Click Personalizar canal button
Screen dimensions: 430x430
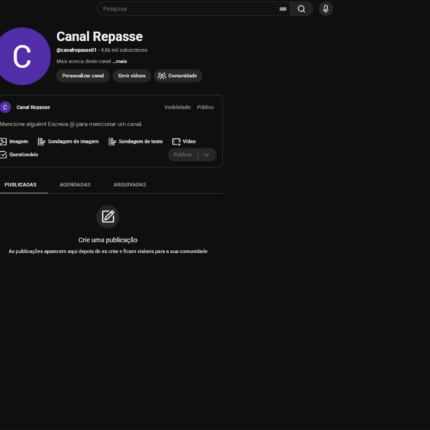83,76
